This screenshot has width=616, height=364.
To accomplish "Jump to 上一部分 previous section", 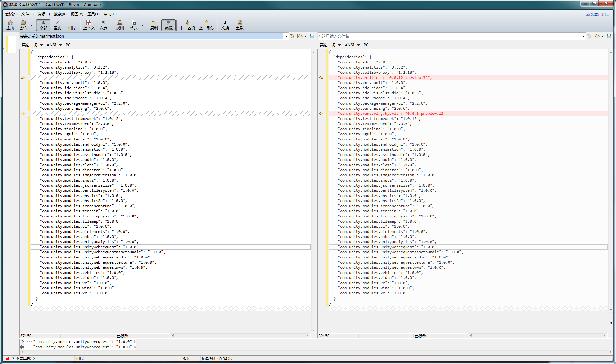I will coord(206,25).
